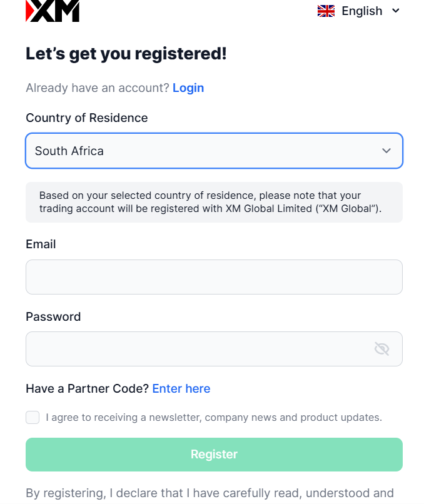
Task: Click the Enter here partner code link
Action: [x=181, y=388]
